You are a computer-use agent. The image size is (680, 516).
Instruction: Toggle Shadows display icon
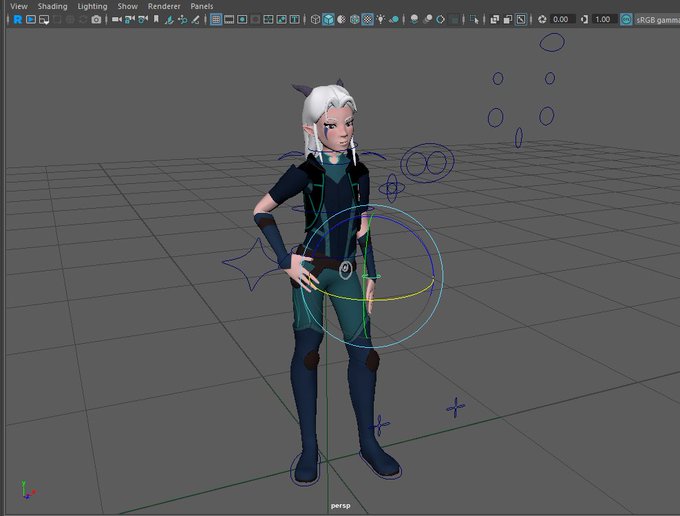point(394,20)
